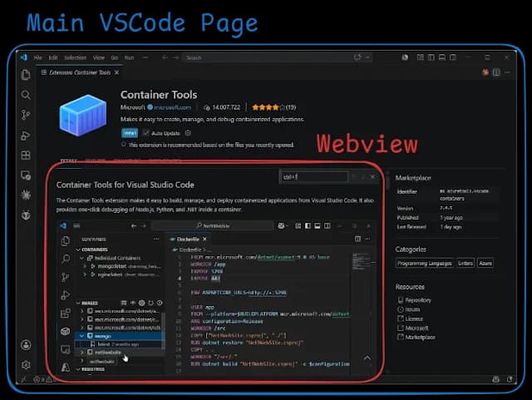Screen dimensions: 532x400
Task: Click the Search command center box
Action: [x=277, y=57]
